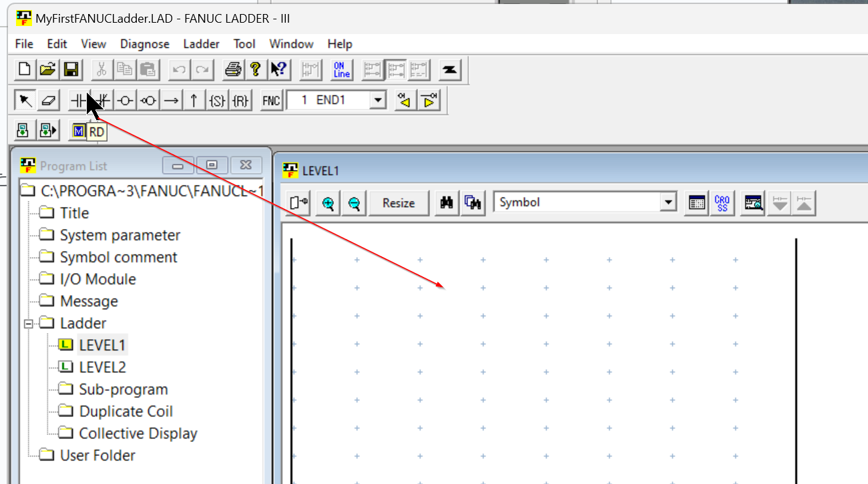
Task: Open the Edit menu
Action: (x=57, y=44)
